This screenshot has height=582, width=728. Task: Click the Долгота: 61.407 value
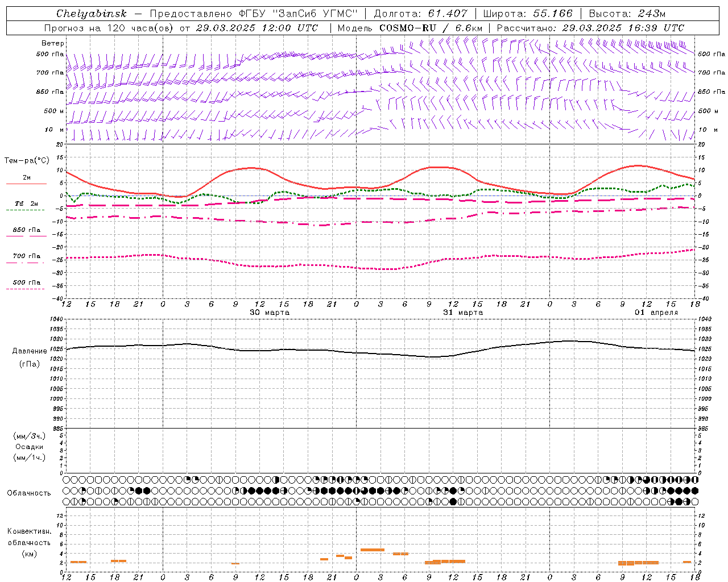(x=420, y=14)
